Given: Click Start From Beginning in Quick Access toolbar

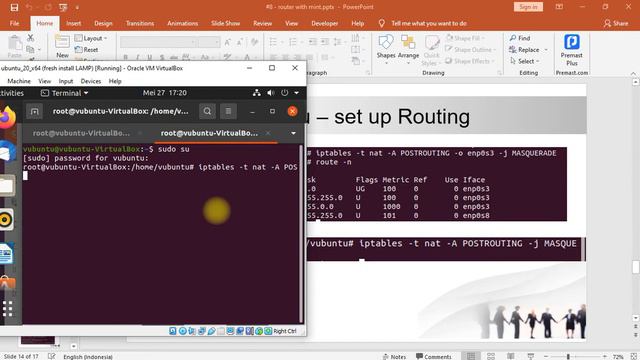Looking at the screenshot, I should click(63, 7).
